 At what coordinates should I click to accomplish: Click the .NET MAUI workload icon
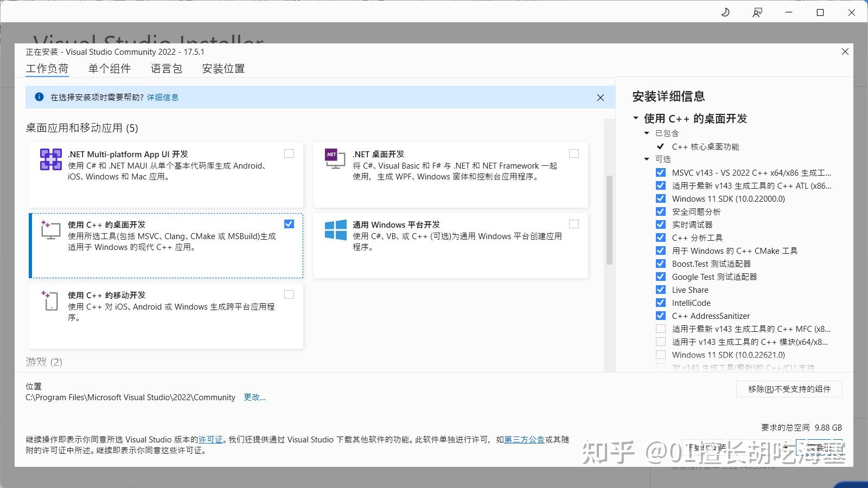(51, 159)
